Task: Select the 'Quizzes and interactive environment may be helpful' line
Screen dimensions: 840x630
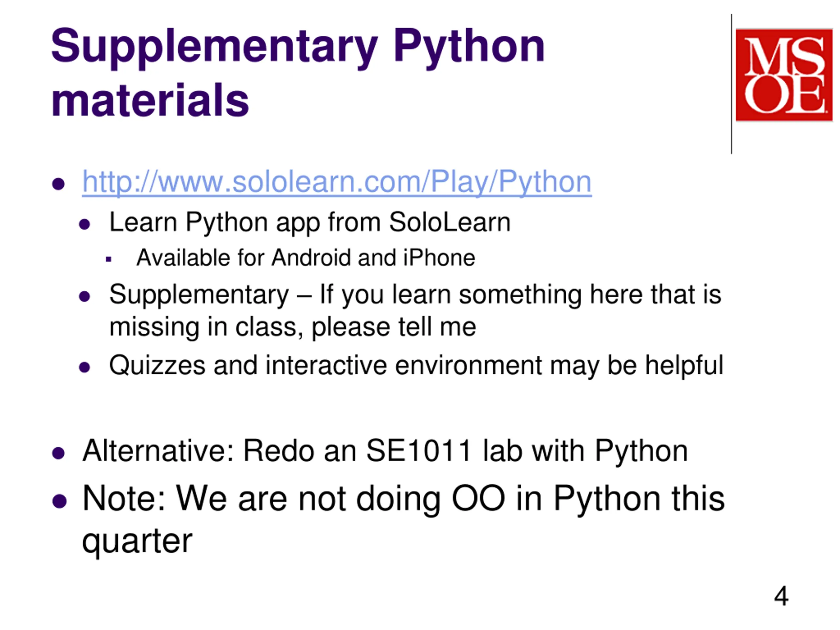Action: (x=416, y=365)
